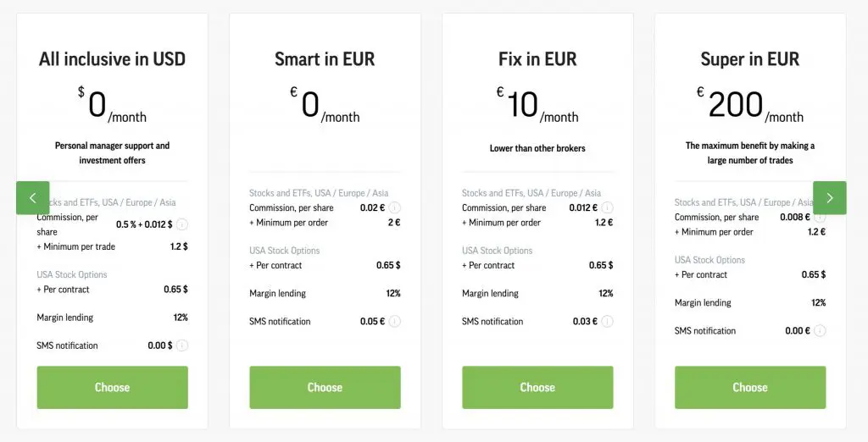Click the €10/month price on Fix plan
868x442 pixels.
click(537, 105)
